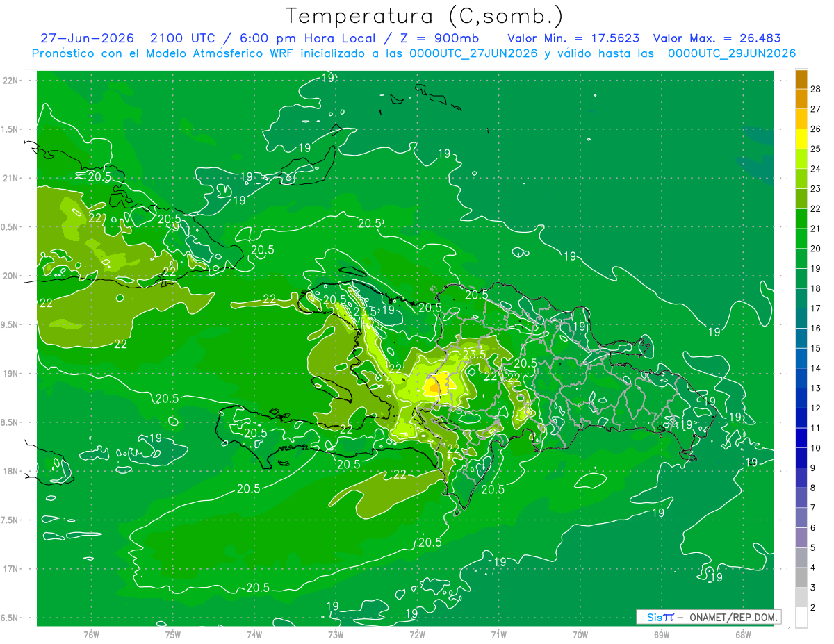Click the 72W longitude axis label

(417, 635)
